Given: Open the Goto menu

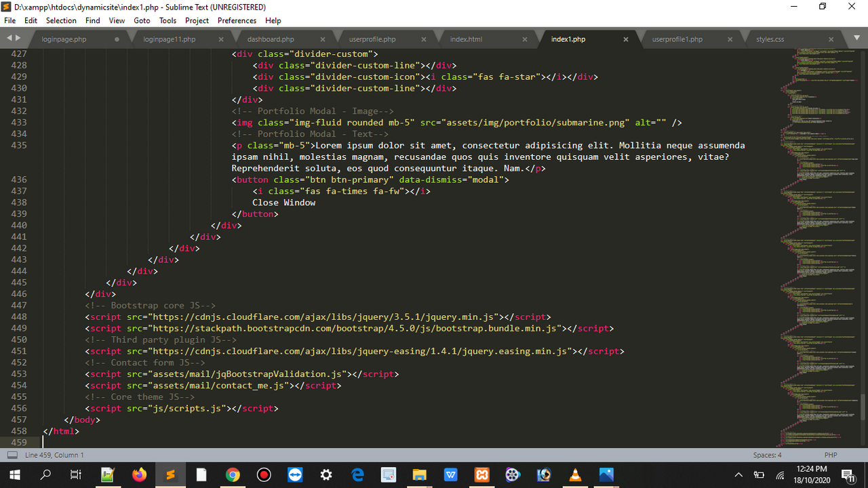Looking at the screenshot, I should pos(142,20).
